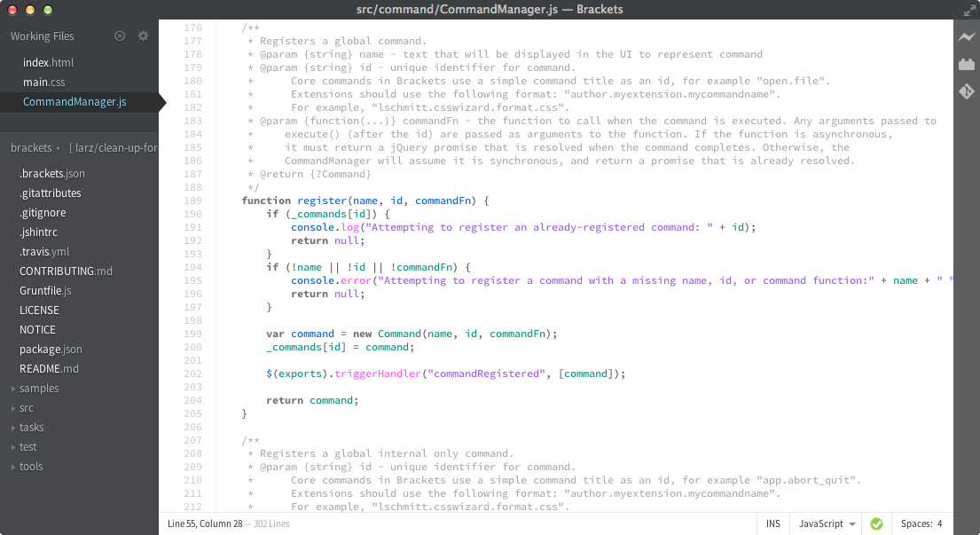980x535 pixels.
Task: Click line number 189 in gutter
Action: coord(192,201)
